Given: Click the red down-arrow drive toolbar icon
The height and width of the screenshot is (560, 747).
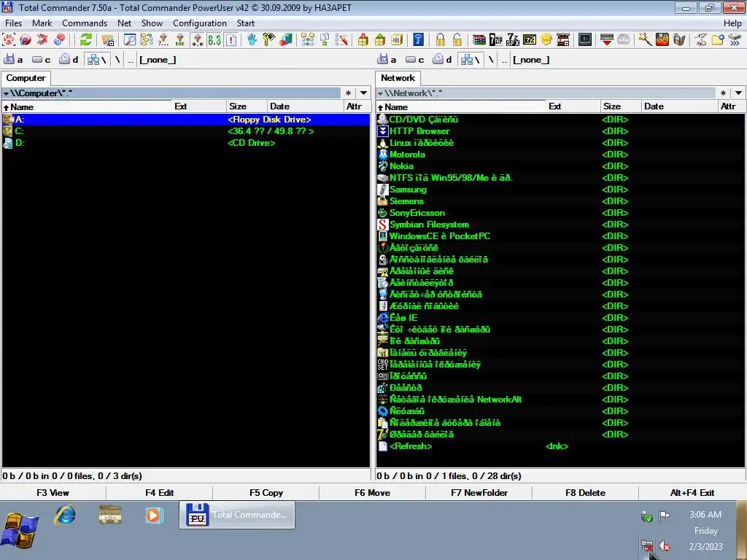Looking at the screenshot, I should point(607,40).
